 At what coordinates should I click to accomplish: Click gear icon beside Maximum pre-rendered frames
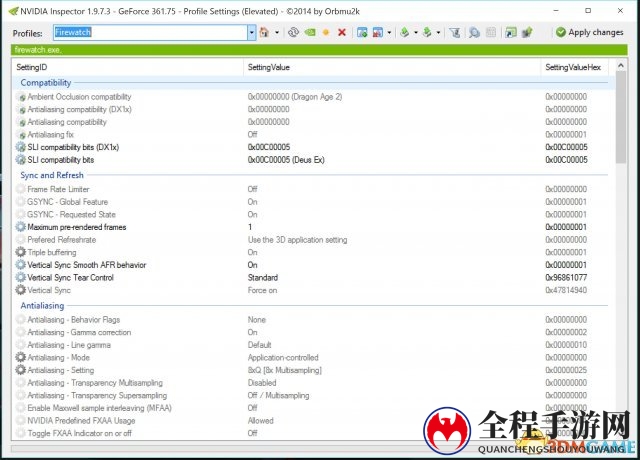[x=20, y=227]
